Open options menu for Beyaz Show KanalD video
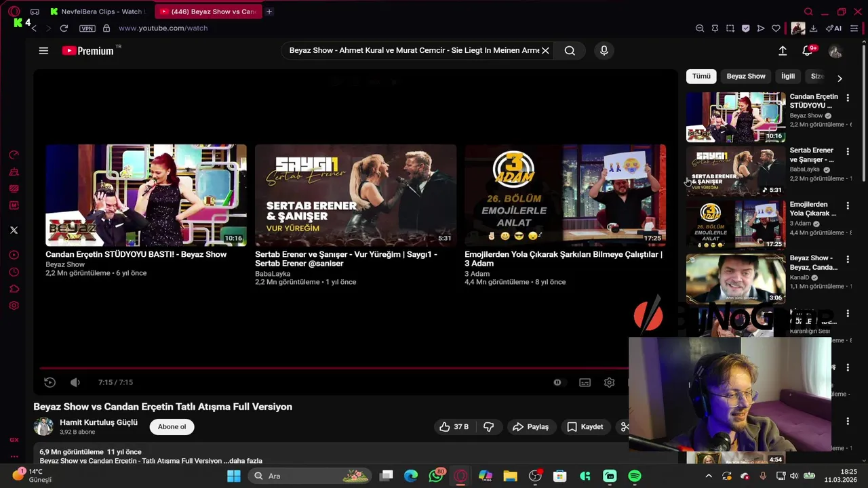Image resolution: width=868 pixels, height=488 pixels. 848,259
